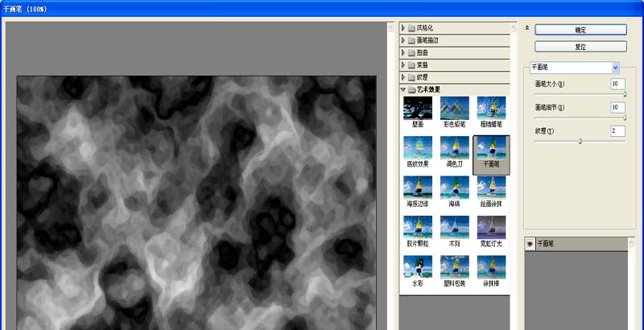Select the 壁画 filter thumbnail

pyautogui.click(x=418, y=108)
